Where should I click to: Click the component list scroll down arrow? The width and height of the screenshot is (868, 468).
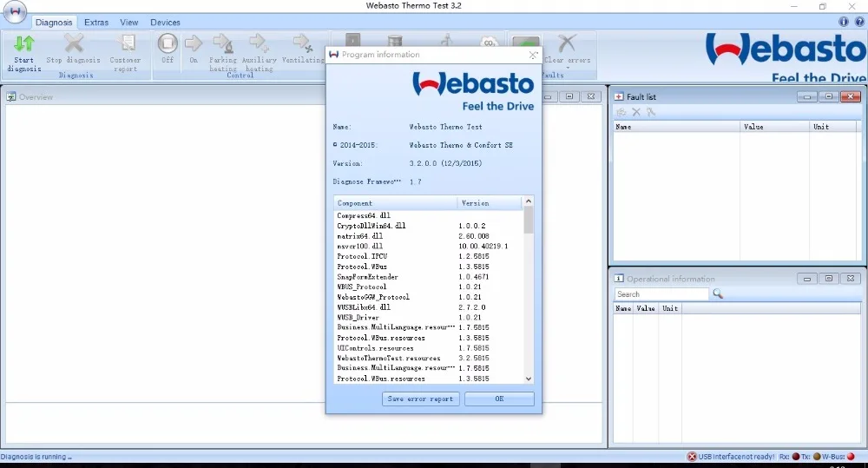[x=528, y=379]
